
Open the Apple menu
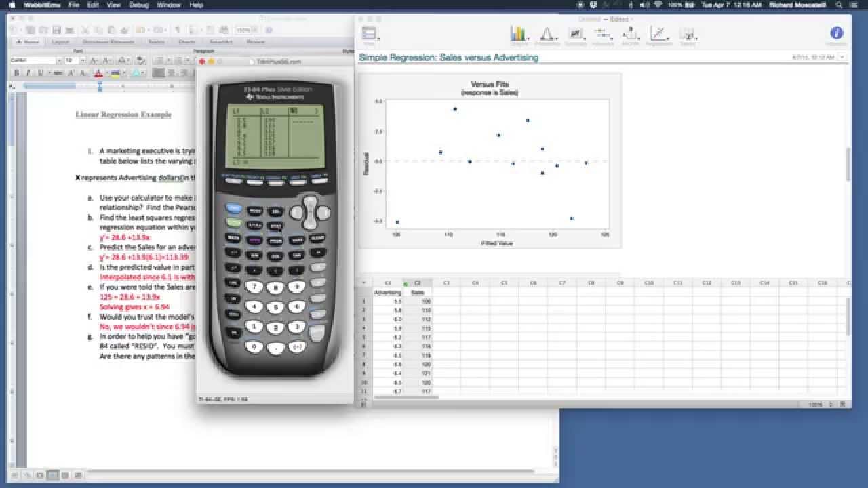tap(12, 5)
